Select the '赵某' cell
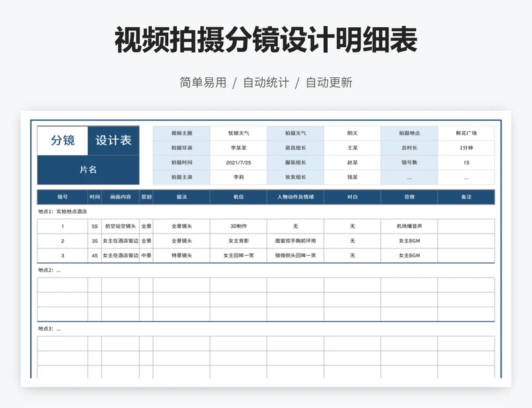This screenshot has height=408, width=532. coord(352,162)
